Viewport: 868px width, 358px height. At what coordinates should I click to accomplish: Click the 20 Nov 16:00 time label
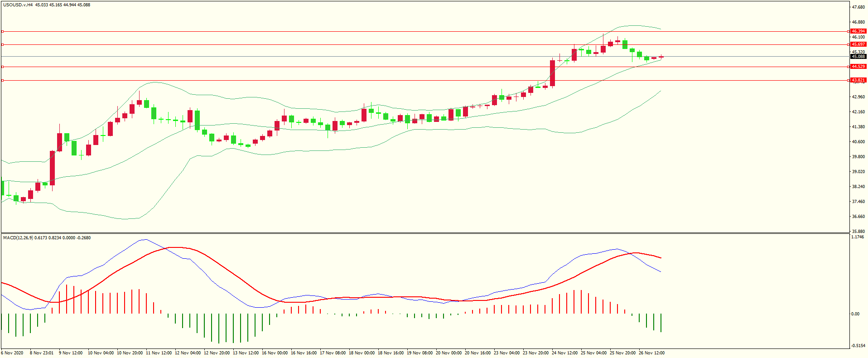click(x=477, y=353)
